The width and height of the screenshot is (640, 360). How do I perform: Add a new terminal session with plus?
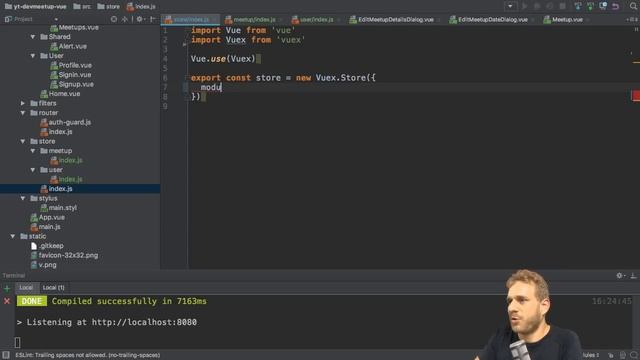pyautogui.click(x=7, y=289)
